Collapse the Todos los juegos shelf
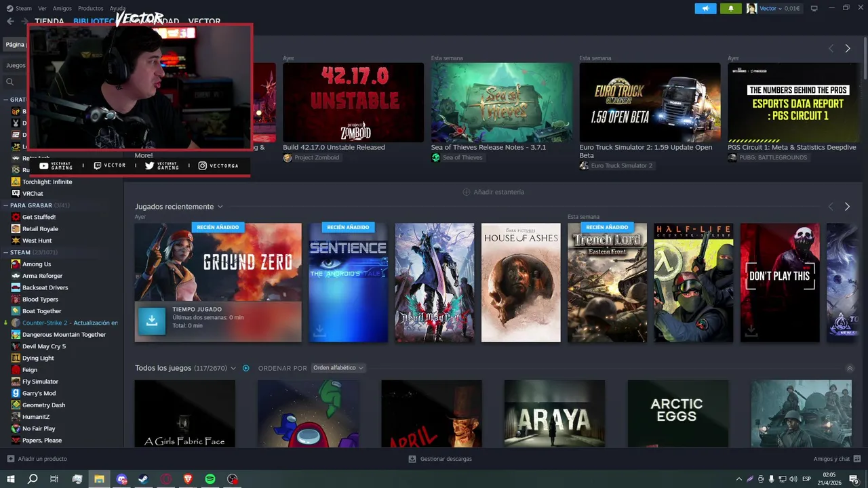868x488 pixels. (x=850, y=368)
